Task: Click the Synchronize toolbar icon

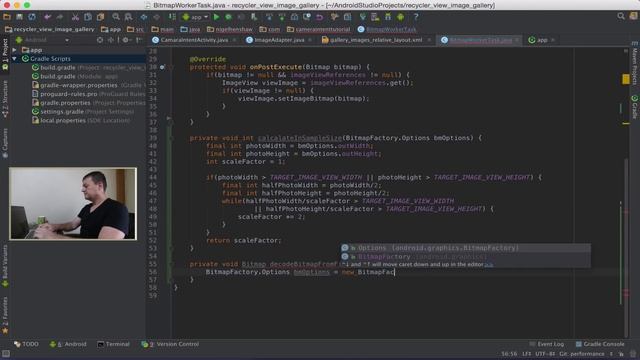Action: 32,17
